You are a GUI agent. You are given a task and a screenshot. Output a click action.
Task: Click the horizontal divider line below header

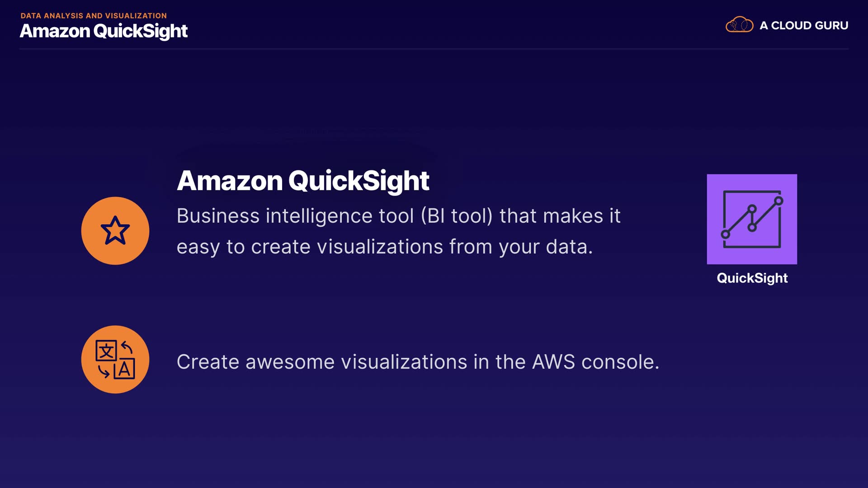(434, 49)
